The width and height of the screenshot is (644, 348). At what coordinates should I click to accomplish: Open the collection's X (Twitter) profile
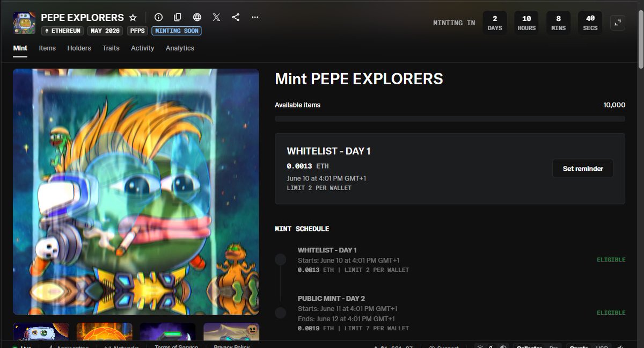tap(216, 17)
